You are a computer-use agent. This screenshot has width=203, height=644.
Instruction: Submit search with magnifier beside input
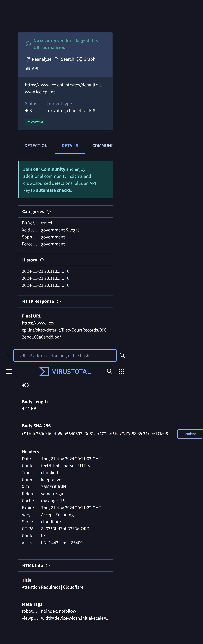click(x=122, y=356)
